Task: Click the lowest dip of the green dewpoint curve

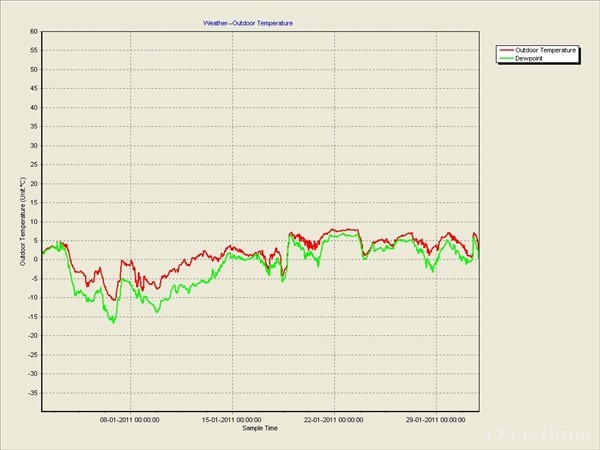Action: tap(113, 322)
